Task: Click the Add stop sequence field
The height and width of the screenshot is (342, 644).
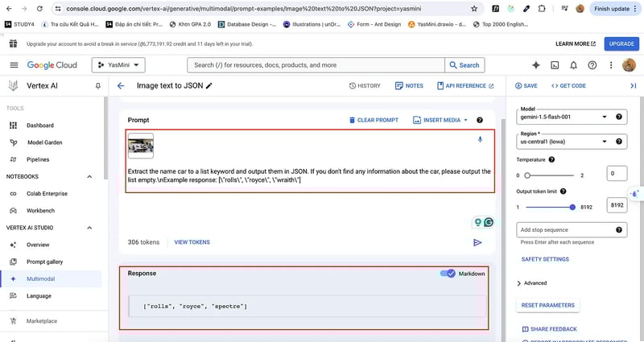Action: pos(572,230)
